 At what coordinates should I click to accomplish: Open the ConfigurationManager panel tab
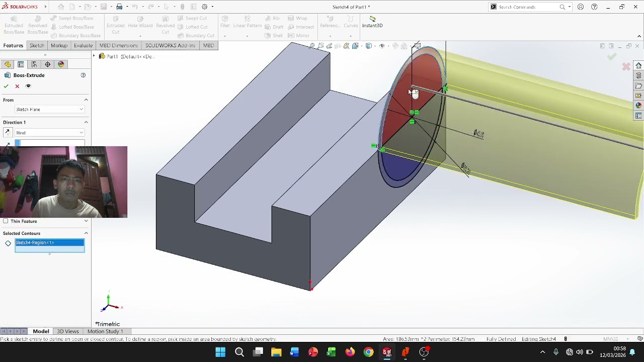click(34, 64)
